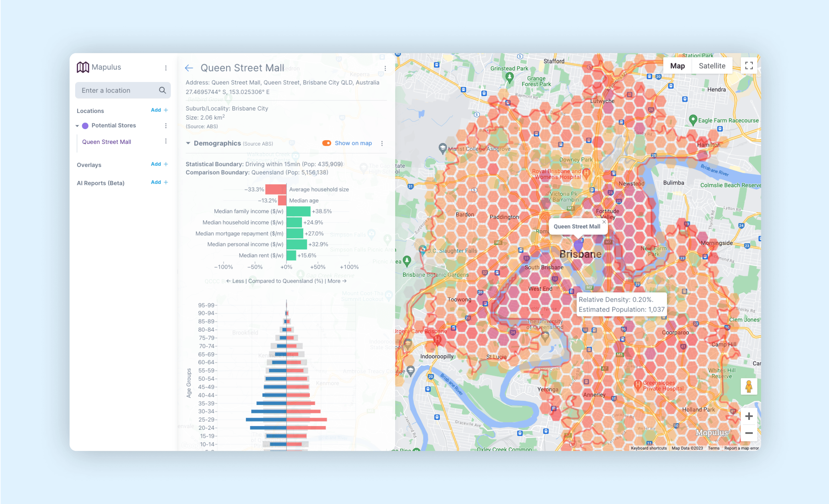Open the Queen Street Mall panel menu
The width and height of the screenshot is (829, 504).
point(385,68)
